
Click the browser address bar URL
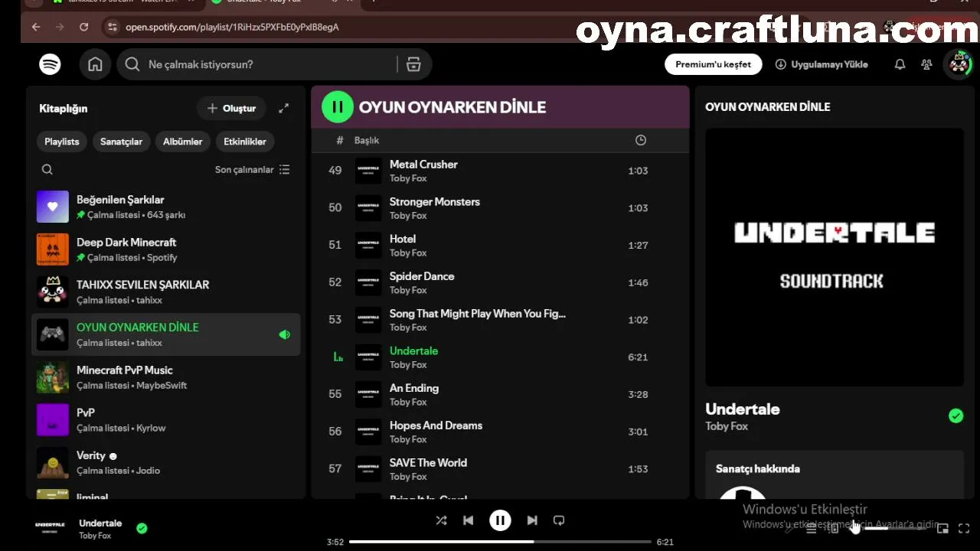point(232,27)
